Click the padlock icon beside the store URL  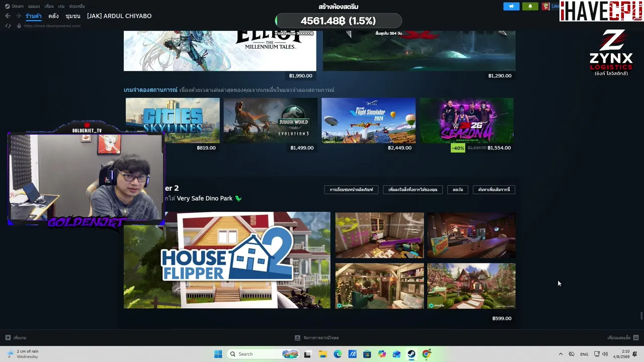(x=19, y=26)
